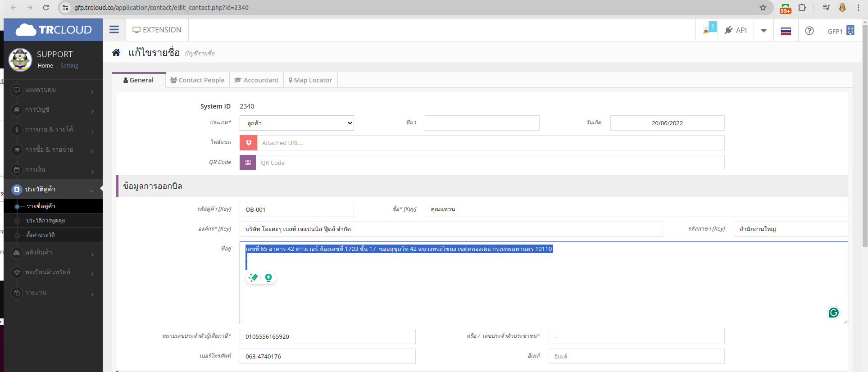Switch to the General tab

coord(139,80)
